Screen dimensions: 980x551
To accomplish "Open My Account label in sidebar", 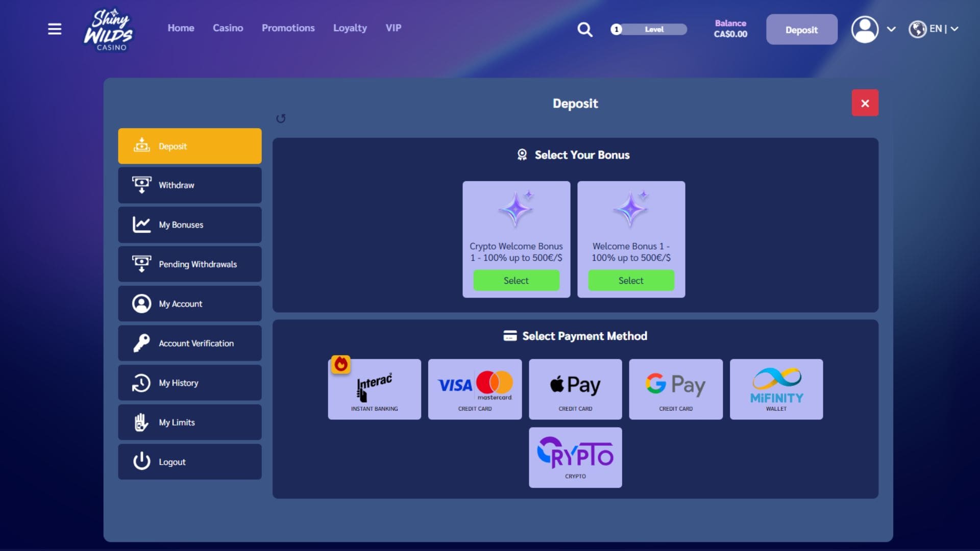I will pyautogui.click(x=180, y=304).
